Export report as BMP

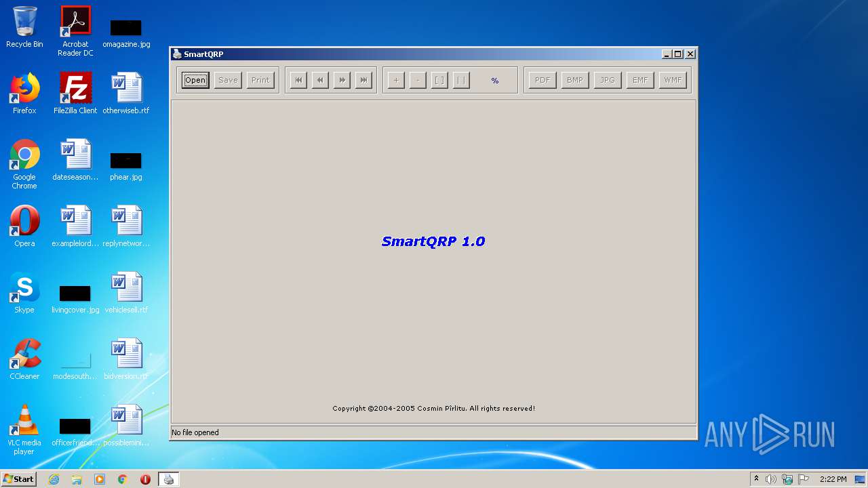tap(575, 80)
